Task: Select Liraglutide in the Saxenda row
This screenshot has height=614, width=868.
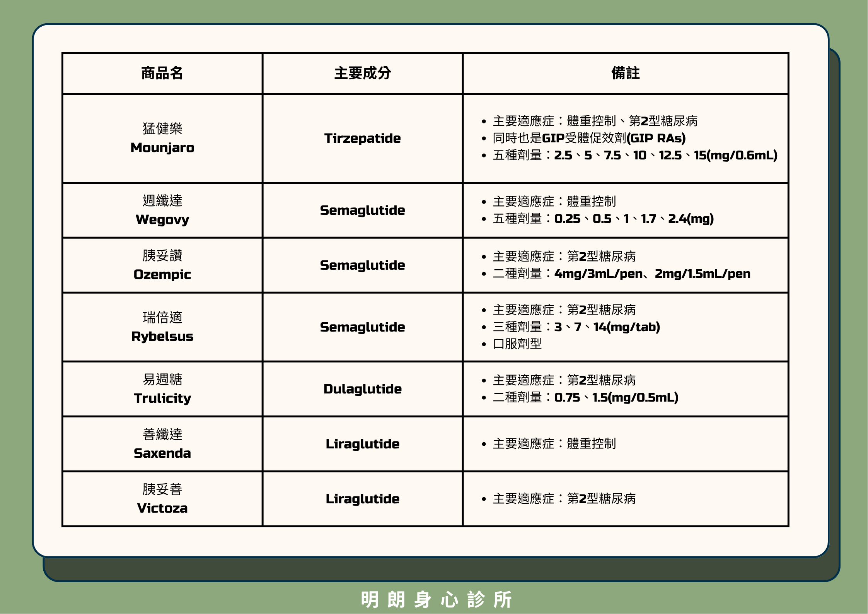Action: coord(363,444)
